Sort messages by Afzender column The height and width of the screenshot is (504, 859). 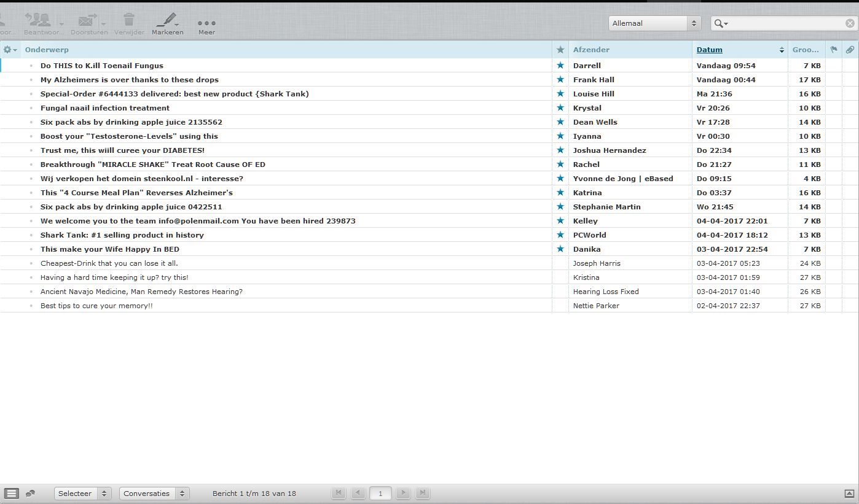[x=591, y=50]
